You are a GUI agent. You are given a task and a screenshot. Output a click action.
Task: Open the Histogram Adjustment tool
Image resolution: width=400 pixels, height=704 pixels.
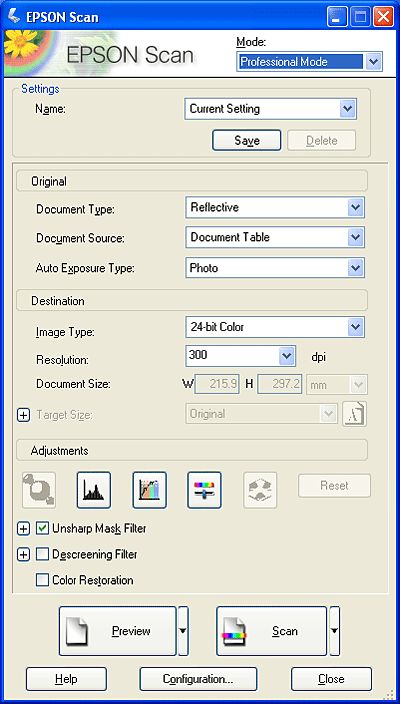[93, 490]
